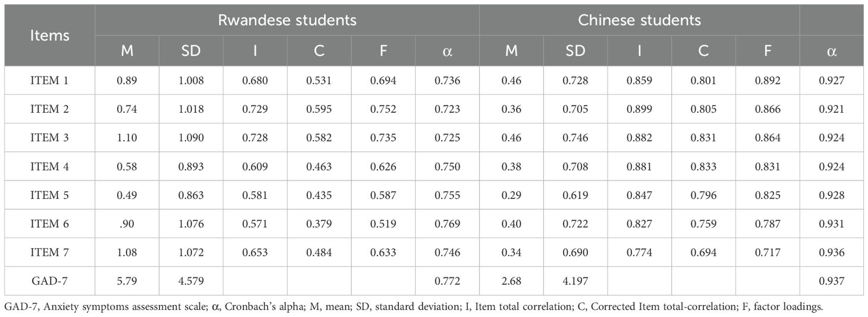This screenshot has height=317, width=868.
Task: Click the Items column header
Action: tap(50, 35)
